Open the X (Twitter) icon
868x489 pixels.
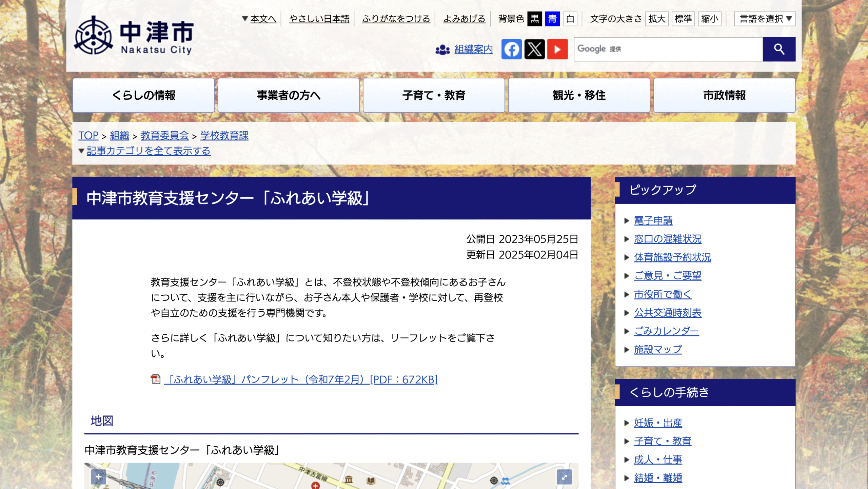pyautogui.click(x=534, y=49)
